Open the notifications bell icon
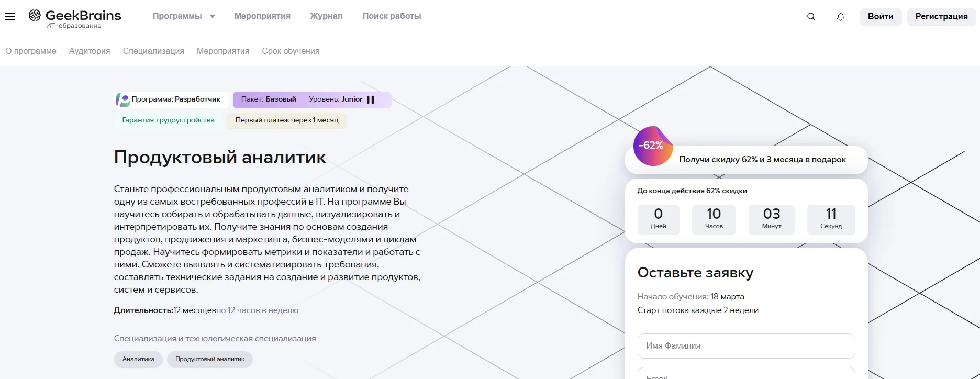 pyautogui.click(x=841, y=17)
